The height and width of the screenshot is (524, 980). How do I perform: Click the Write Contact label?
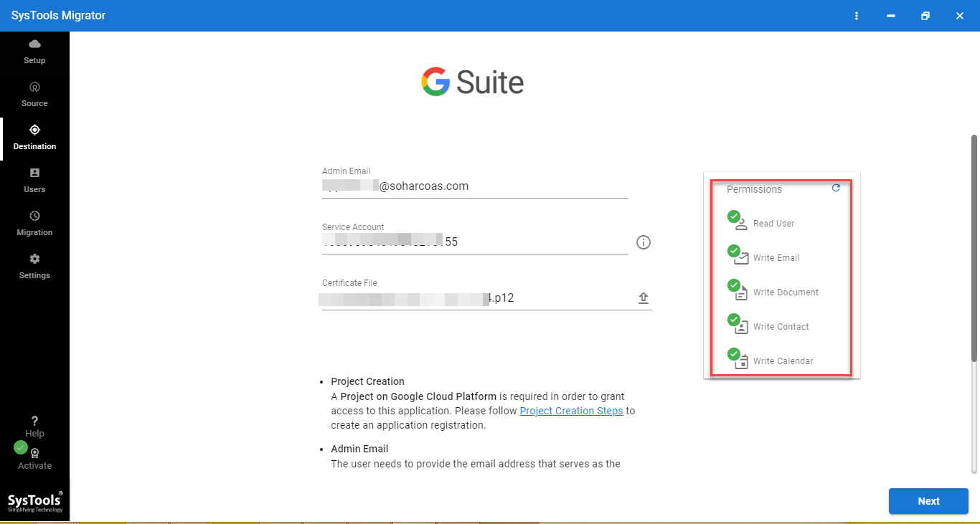(x=781, y=327)
